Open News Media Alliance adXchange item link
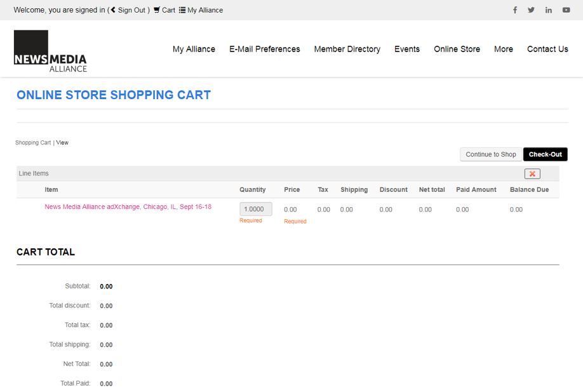The image size is (583, 392). click(128, 206)
